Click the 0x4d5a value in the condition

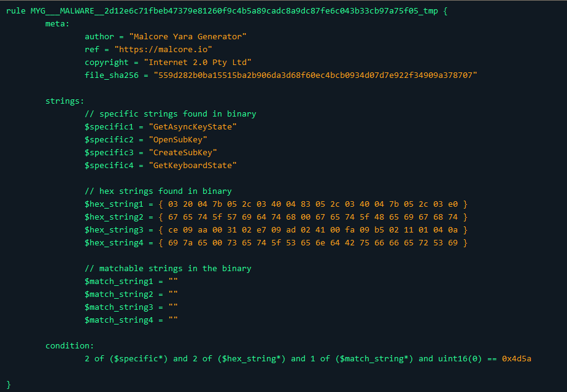click(x=517, y=358)
